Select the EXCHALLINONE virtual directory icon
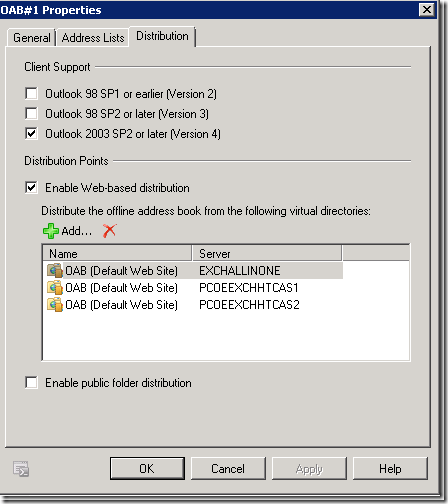 click(x=55, y=270)
